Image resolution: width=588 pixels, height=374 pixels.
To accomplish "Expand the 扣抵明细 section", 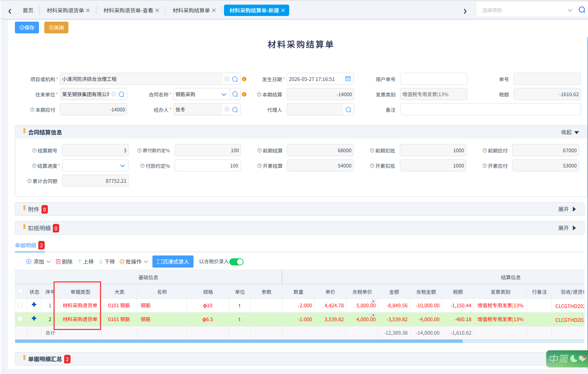I will click(567, 228).
